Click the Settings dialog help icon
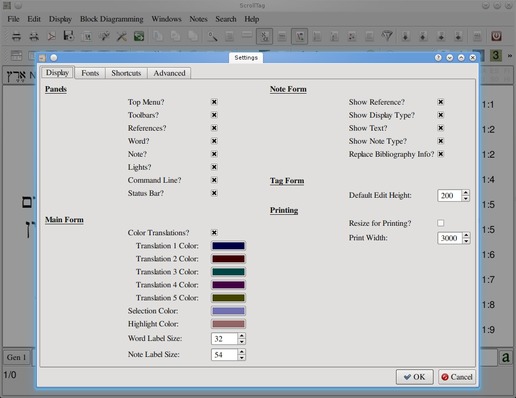The width and height of the screenshot is (516, 398). (438, 58)
